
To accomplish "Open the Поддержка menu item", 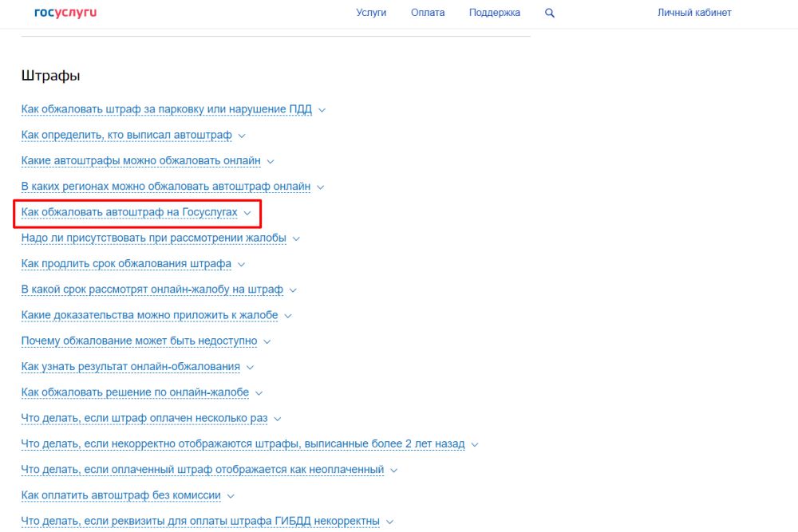I will click(x=494, y=13).
